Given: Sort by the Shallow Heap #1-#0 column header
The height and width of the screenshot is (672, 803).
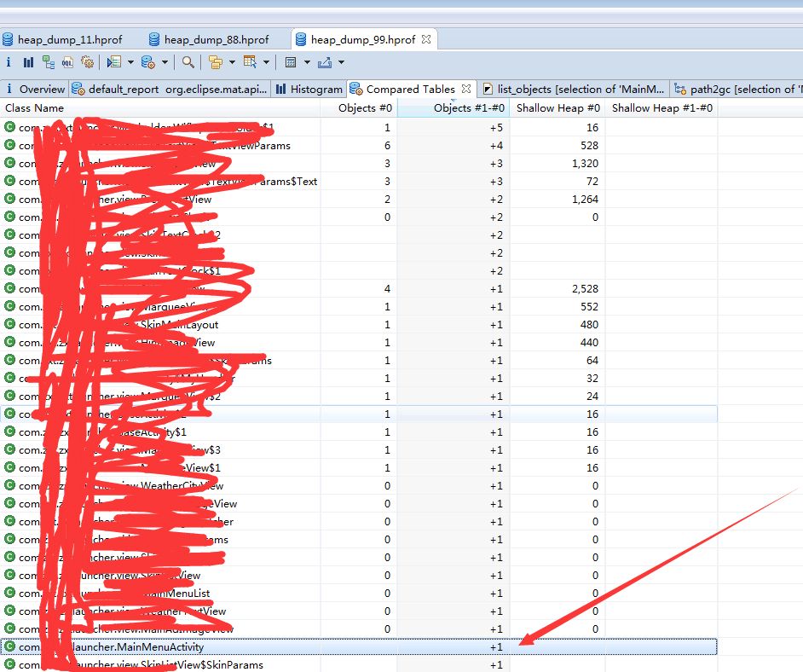Looking at the screenshot, I should pyautogui.click(x=661, y=108).
